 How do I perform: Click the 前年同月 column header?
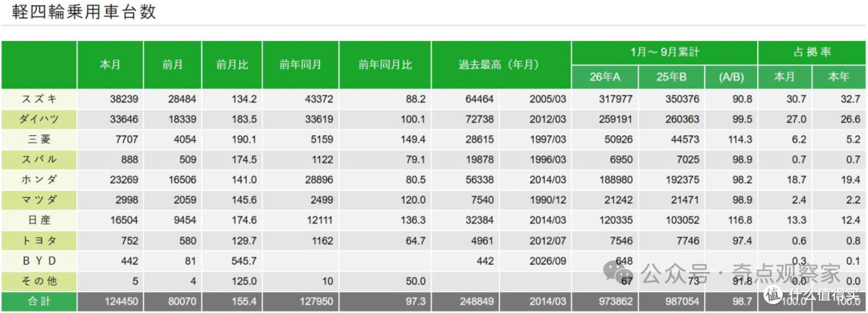300,65
